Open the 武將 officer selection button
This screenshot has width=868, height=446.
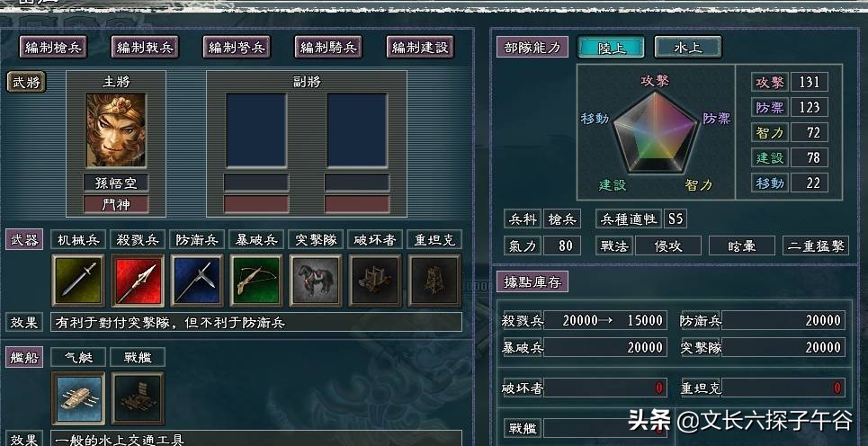(x=26, y=82)
